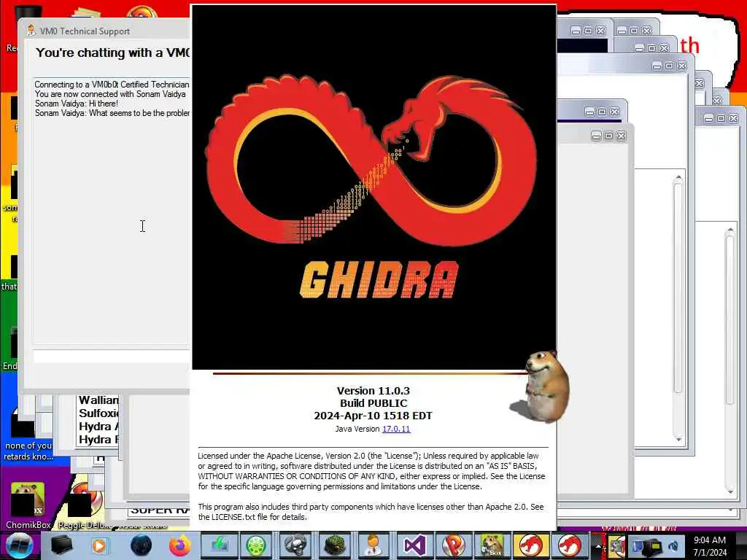The width and height of the screenshot is (747, 560).
Task: Switch to technician avatar taskbar icon
Action: [373, 545]
